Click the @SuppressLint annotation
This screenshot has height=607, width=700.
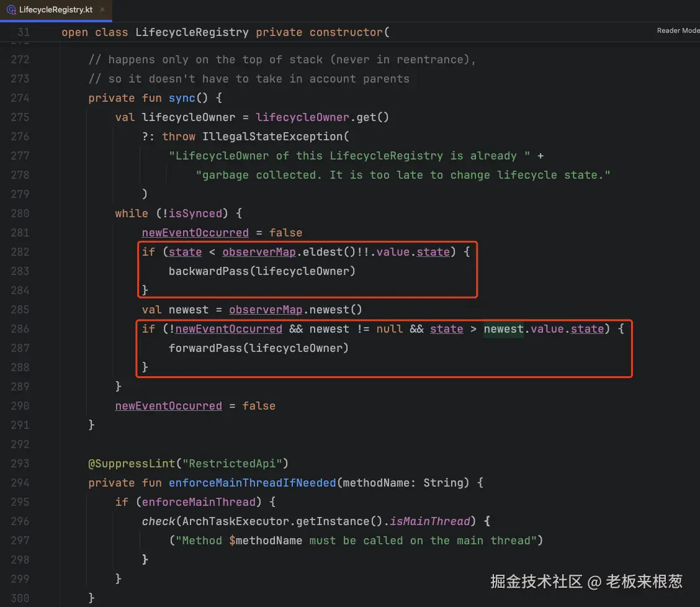(132, 464)
